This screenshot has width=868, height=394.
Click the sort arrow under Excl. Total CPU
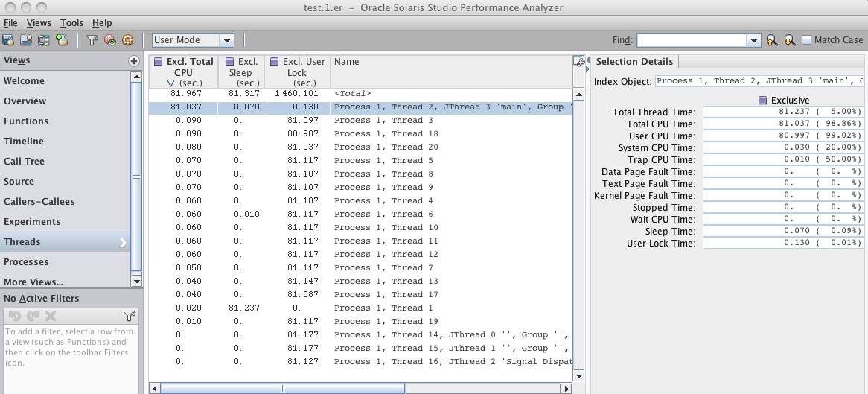170,83
